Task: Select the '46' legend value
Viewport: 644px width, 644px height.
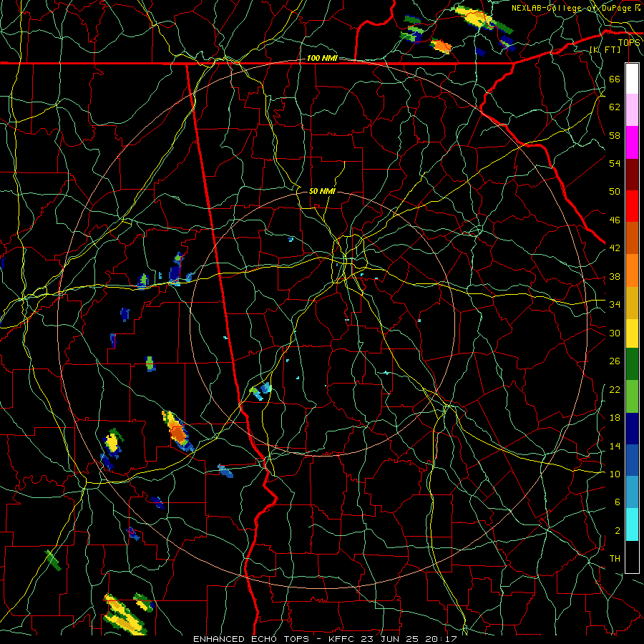Action: (615, 220)
